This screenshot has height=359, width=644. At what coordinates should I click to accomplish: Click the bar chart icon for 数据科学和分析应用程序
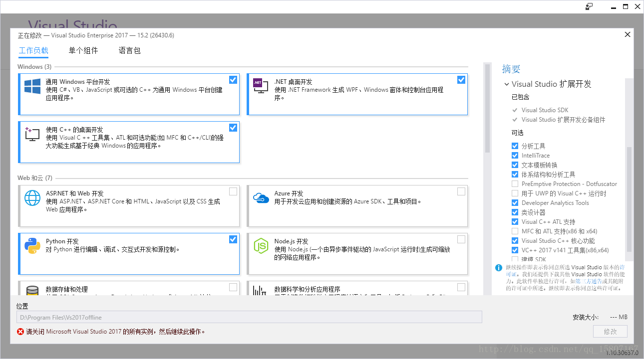click(260, 291)
